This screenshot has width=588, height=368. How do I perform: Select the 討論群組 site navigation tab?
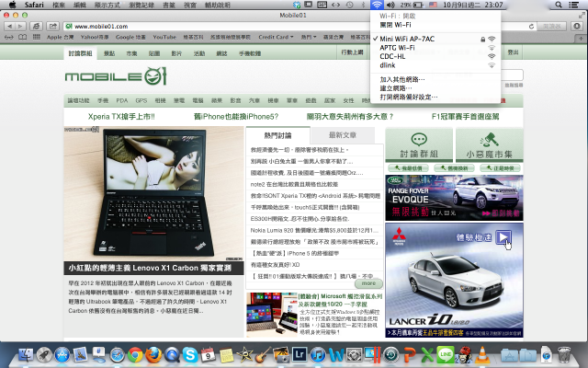pyautogui.click(x=80, y=53)
